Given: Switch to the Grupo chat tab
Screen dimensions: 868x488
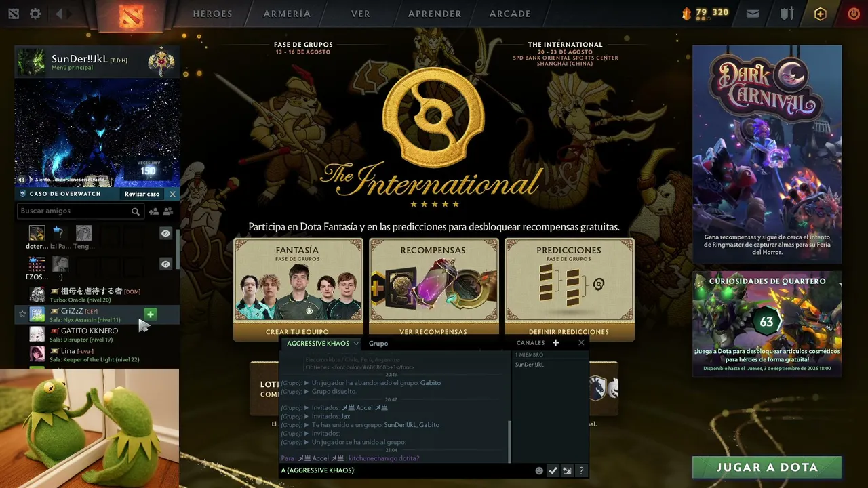Looking at the screenshot, I should [x=378, y=344].
